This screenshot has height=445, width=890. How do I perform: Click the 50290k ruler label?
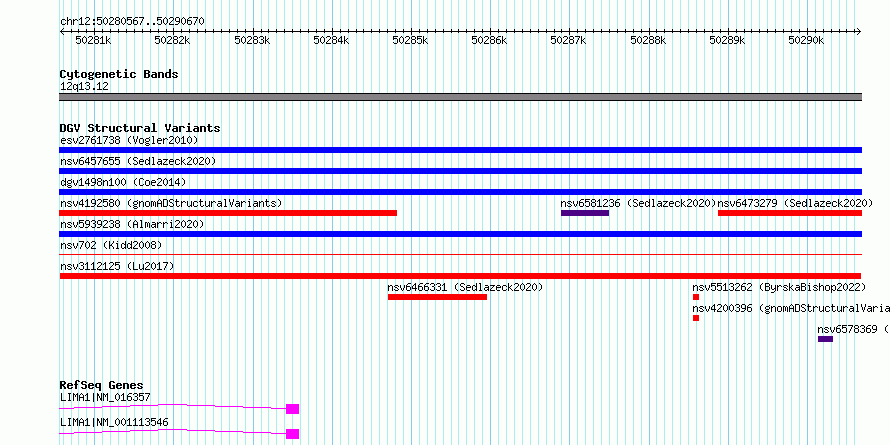(807, 40)
